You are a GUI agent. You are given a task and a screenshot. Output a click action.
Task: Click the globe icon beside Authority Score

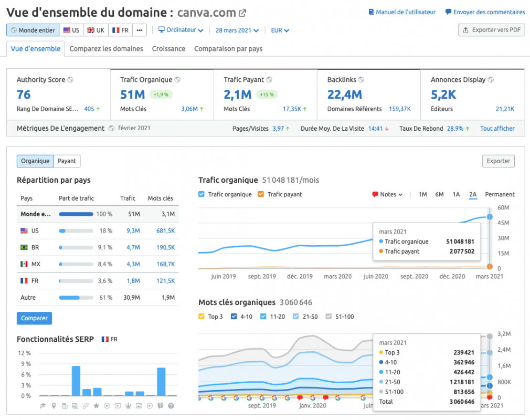70,80
